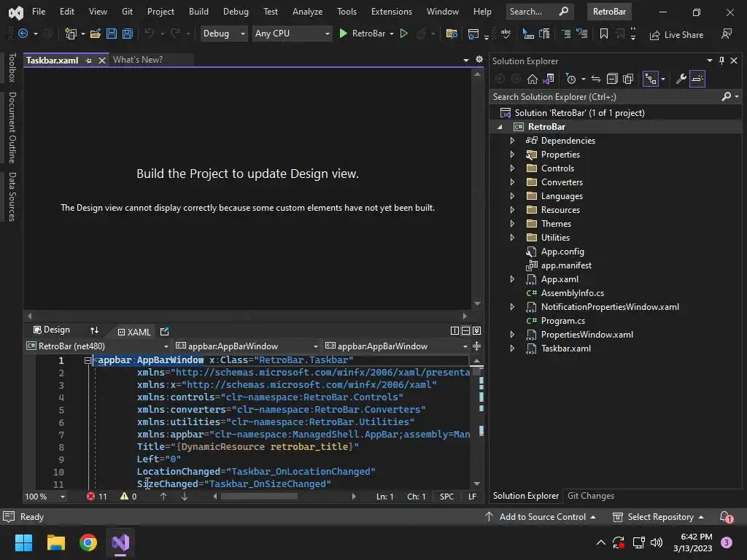The width and height of the screenshot is (747, 560).
Task: Click the Open File folder icon
Action: pos(96,34)
